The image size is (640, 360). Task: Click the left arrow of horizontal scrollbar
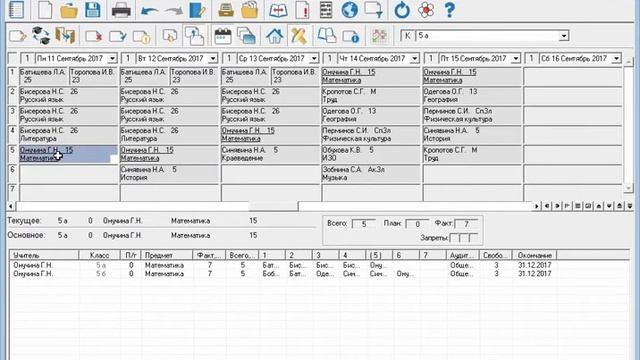(11, 206)
